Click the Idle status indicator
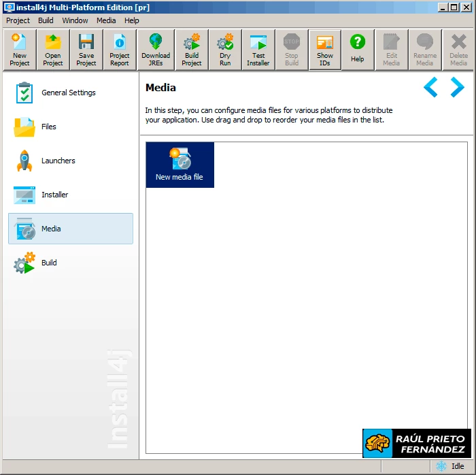The width and height of the screenshot is (476, 475). (452, 466)
